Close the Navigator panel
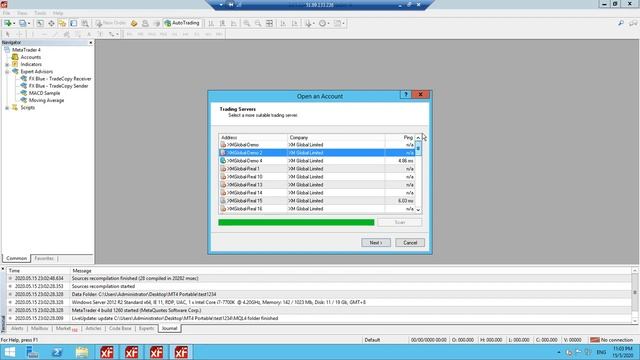This screenshot has width=640, height=360. [91, 42]
